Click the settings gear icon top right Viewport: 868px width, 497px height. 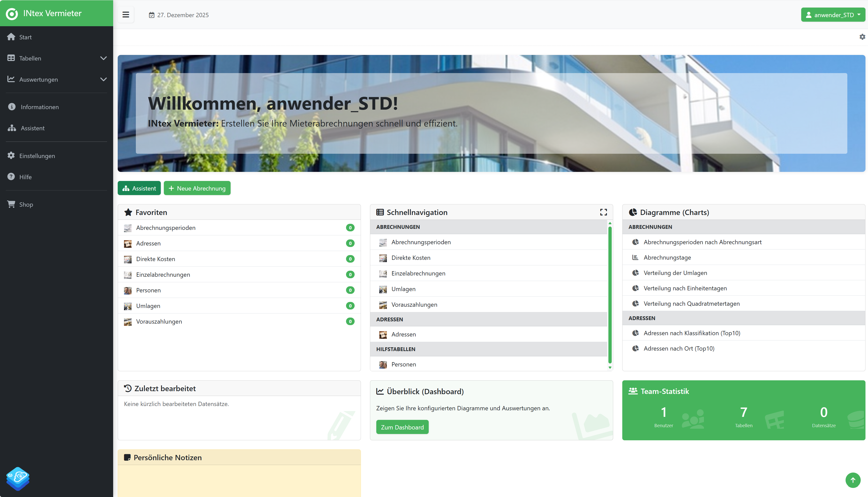coord(862,37)
